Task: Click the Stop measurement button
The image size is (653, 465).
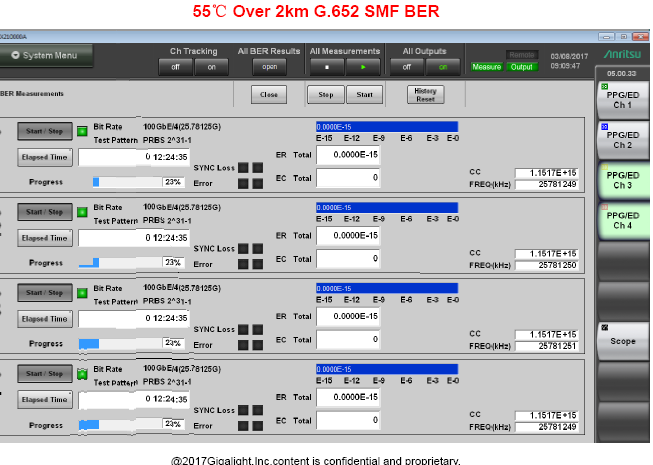Action: coord(325,95)
